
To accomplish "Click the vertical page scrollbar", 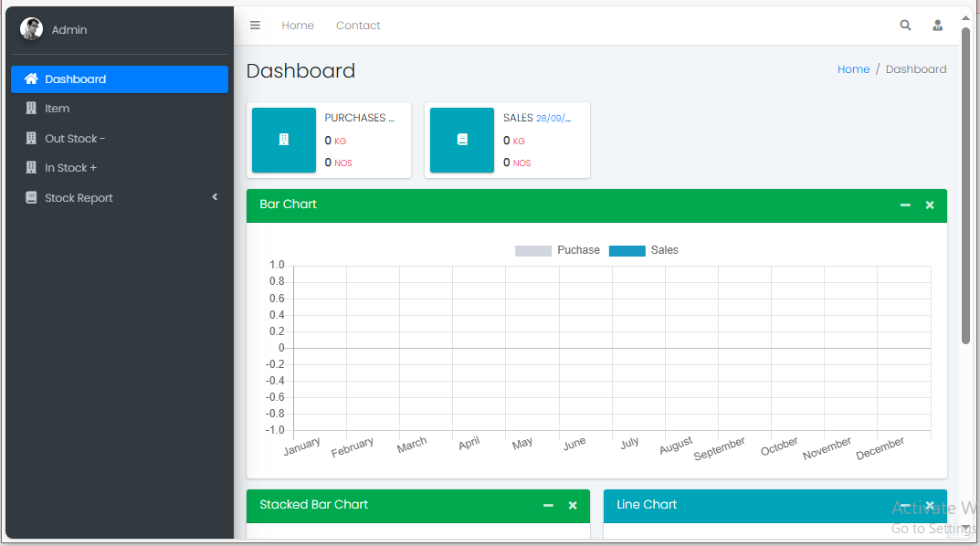I will click(965, 183).
